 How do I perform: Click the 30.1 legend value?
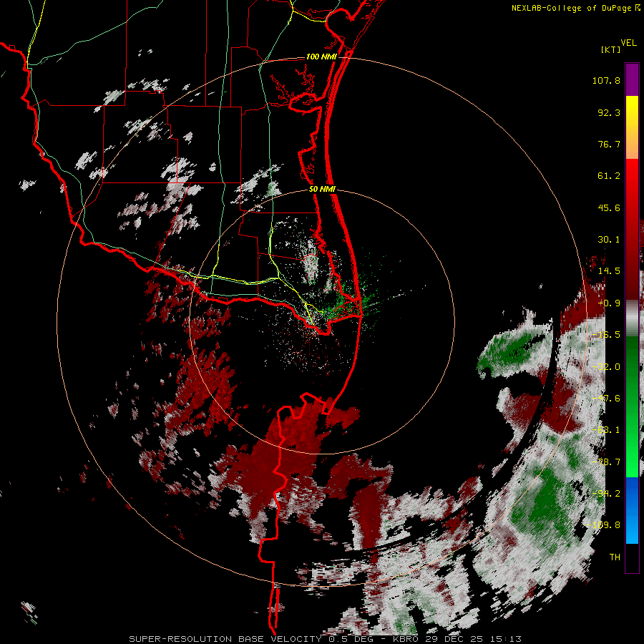[609, 240]
